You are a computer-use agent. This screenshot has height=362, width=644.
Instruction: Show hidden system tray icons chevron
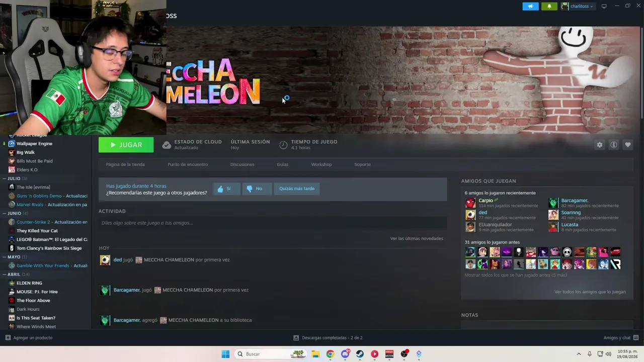(x=579, y=354)
